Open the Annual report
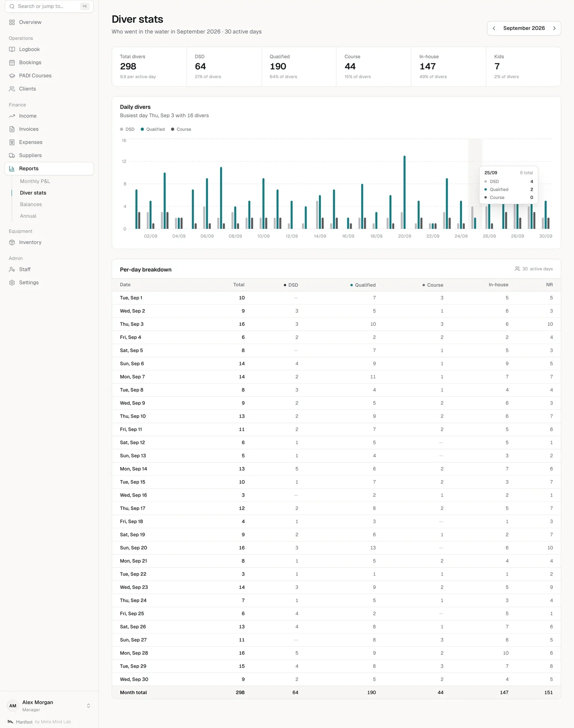 click(x=28, y=216)
